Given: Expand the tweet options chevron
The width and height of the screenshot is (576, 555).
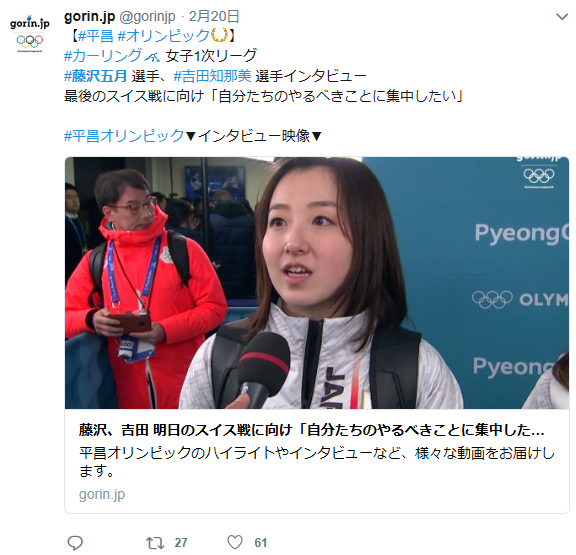Looking at the screenshot, I should (562, 17).
